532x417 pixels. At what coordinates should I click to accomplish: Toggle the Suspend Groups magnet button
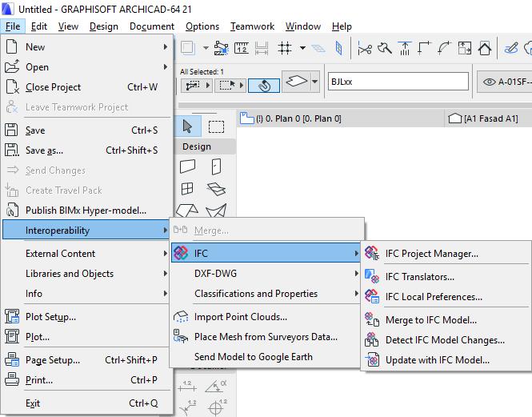point(264,85)
